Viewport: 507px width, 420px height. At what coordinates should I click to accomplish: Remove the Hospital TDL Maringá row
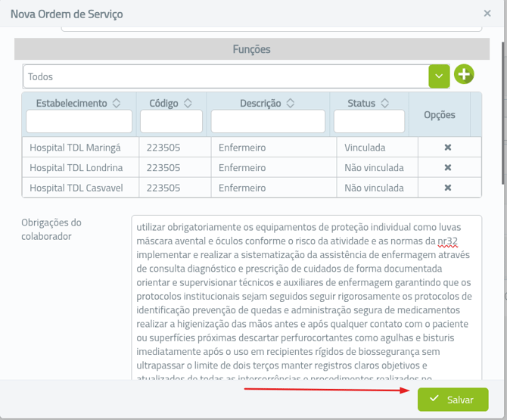[x=447, y=148]
